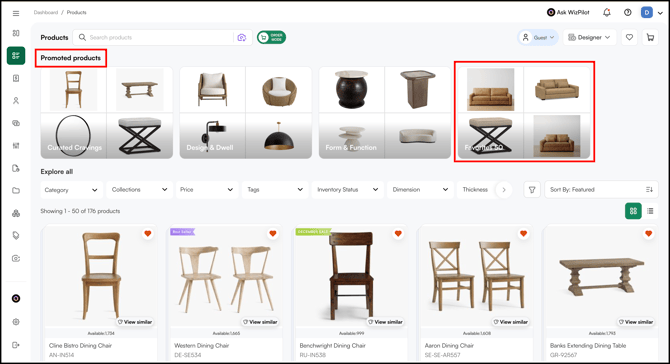Open the WizPilot round icon in sidebar
The image size is (670, 364).
pos(16,298)
